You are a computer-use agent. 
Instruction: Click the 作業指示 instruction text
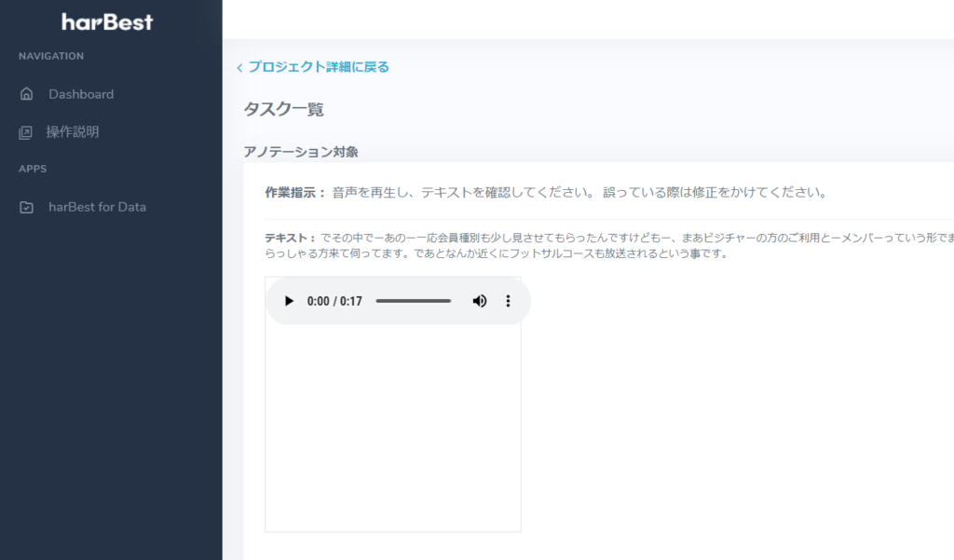pos(578,193)
